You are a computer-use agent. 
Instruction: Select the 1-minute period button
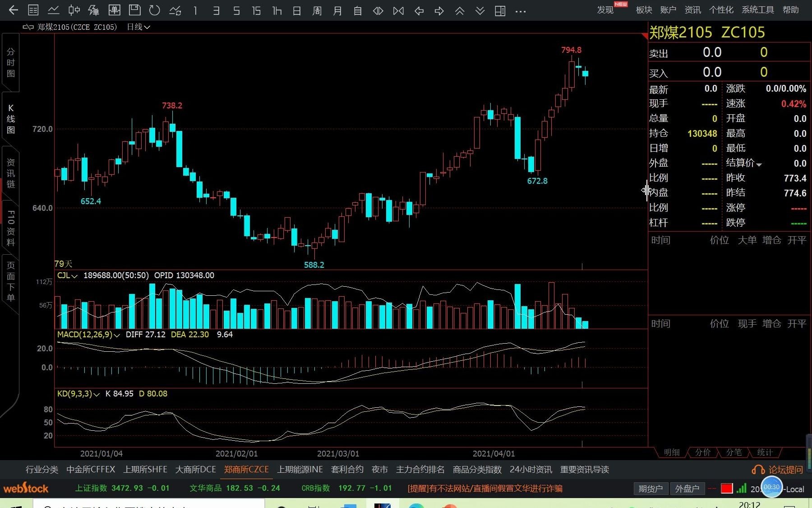pos(195,10)
